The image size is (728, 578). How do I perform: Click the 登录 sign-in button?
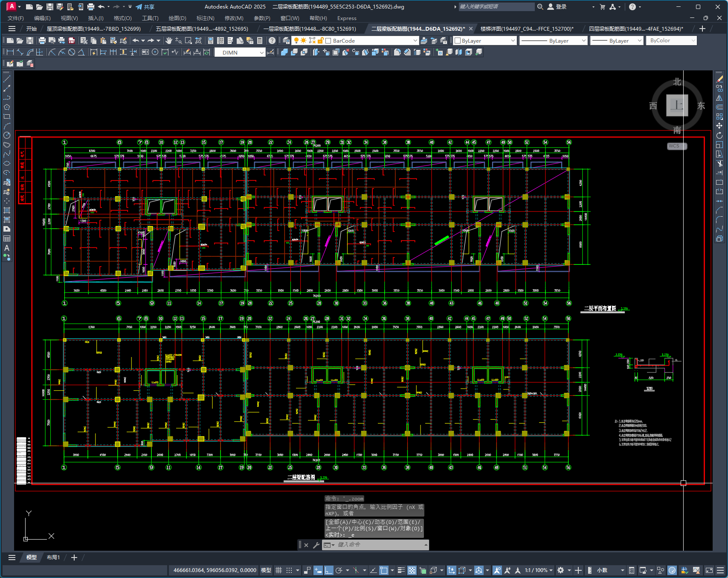point(557,6)
